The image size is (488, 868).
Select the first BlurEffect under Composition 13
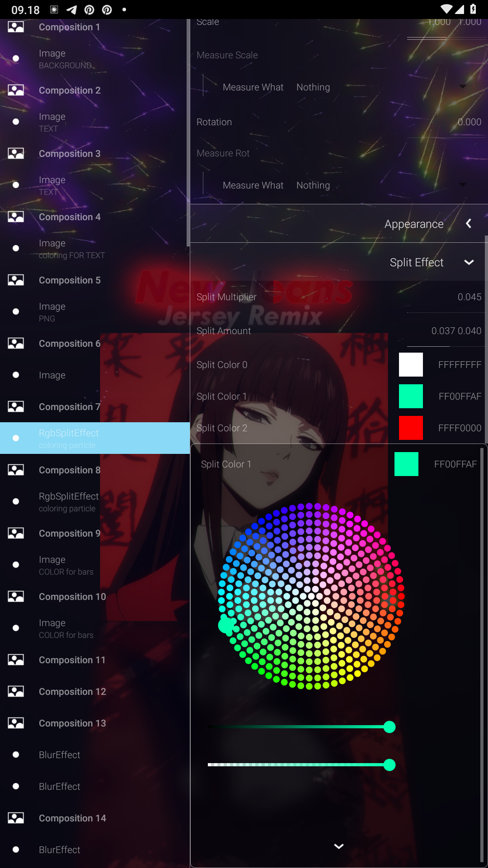(94, 755)
